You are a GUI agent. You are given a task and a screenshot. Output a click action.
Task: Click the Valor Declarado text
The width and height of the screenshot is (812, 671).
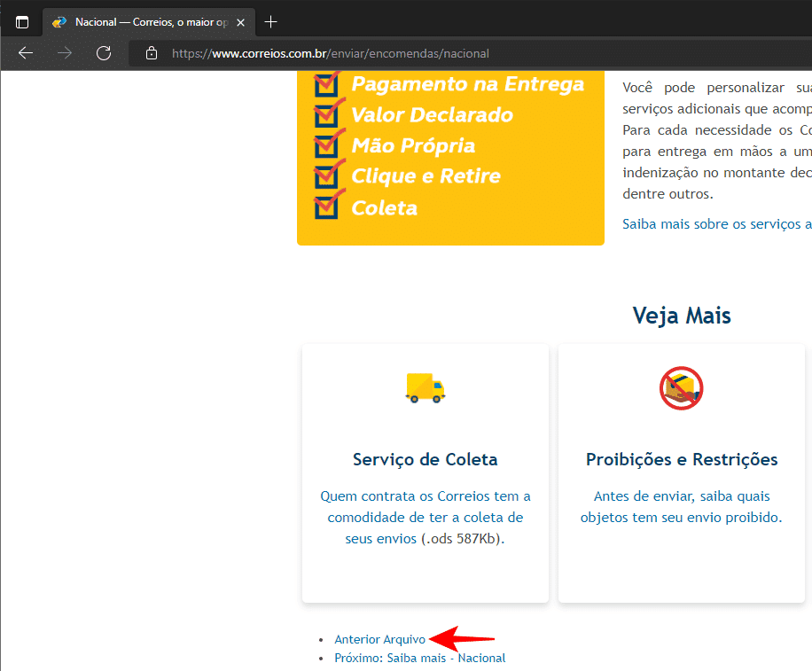coord(432,115)
